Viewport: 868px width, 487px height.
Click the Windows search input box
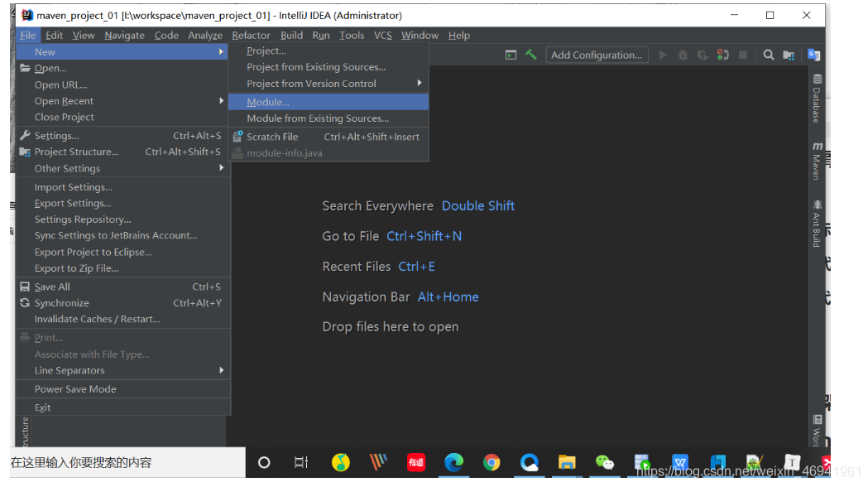pyautogui.click(x=128, y=462)
